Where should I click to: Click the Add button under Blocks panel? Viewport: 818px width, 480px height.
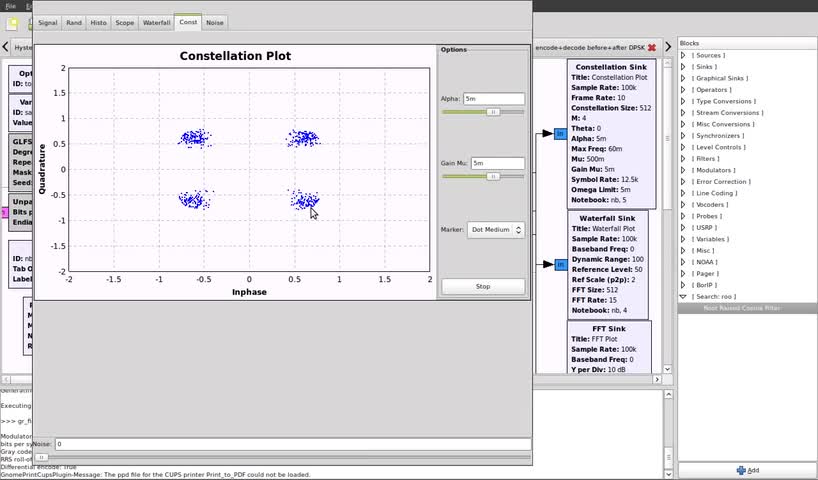point(748,470)
